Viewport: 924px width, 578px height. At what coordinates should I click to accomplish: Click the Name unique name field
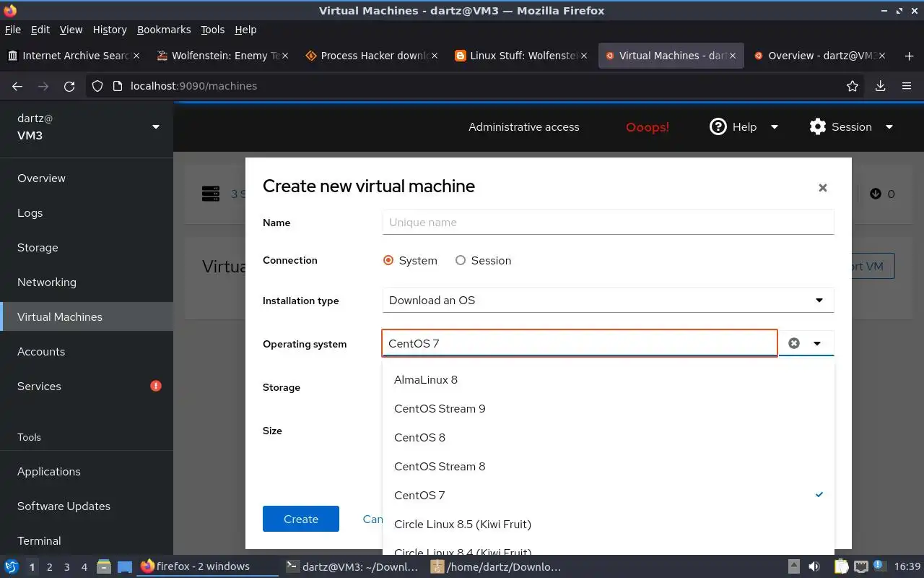coord(608,222)
